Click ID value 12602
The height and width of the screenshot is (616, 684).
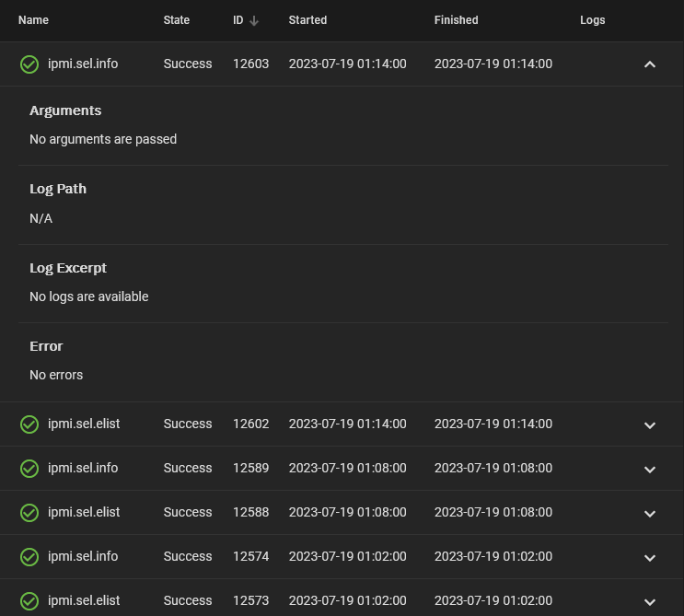(250, 424)
